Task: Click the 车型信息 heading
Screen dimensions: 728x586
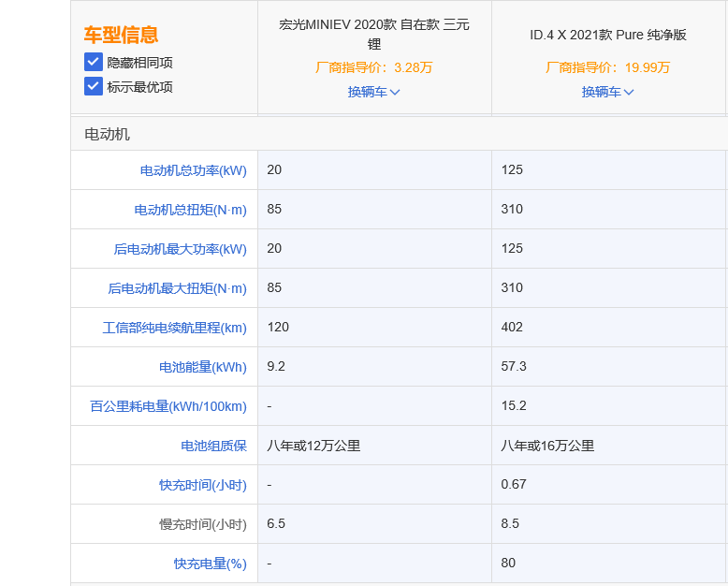Action: pyautogui.click(x=122, y=35)
